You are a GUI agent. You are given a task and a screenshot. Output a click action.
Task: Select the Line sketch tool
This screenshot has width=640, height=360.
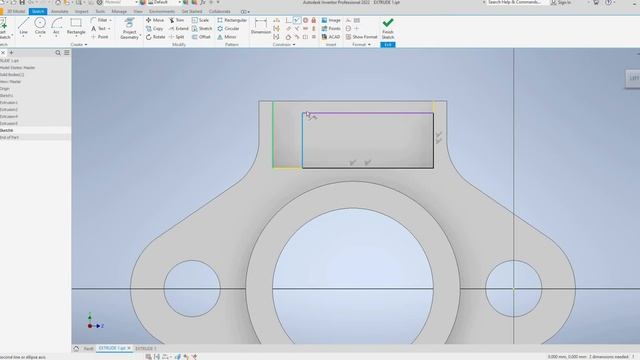[23, 26]
